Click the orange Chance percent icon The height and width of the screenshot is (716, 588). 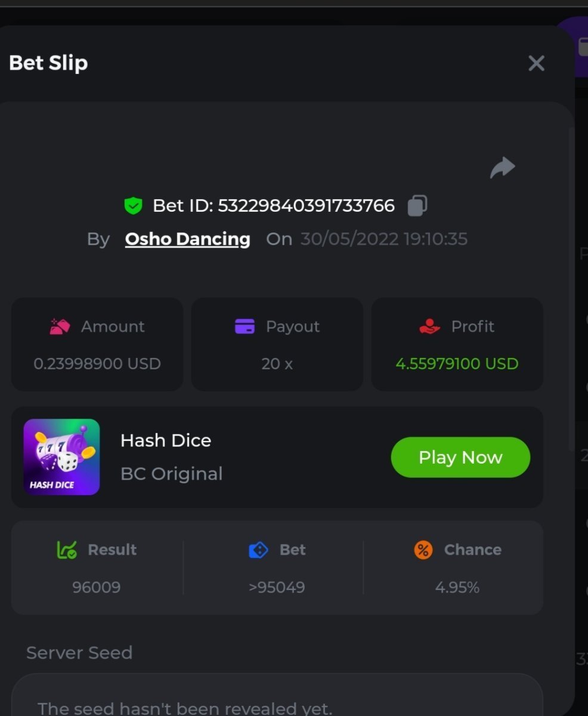423,550
